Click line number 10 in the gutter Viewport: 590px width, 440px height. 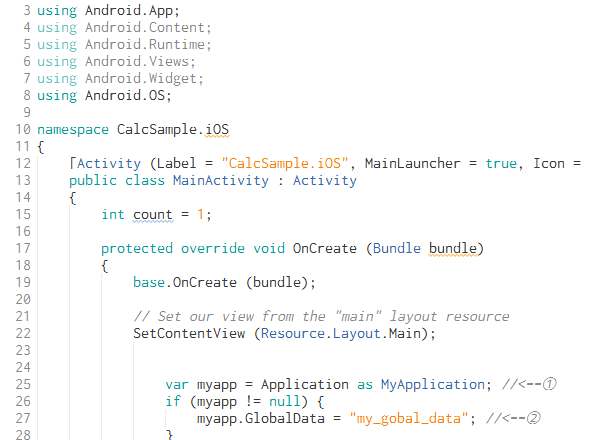pos(23,129)
